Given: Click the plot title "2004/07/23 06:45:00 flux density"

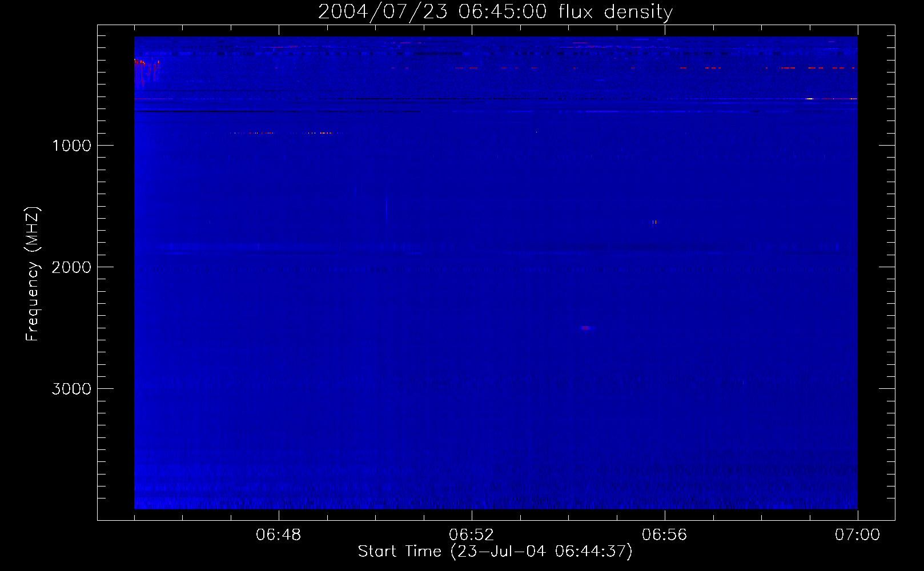Looking at the screenshot, I should click(495, 11).
